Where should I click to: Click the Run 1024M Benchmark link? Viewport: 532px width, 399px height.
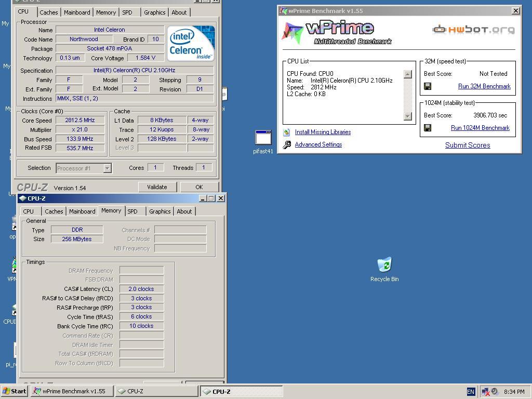click(480, 128)
